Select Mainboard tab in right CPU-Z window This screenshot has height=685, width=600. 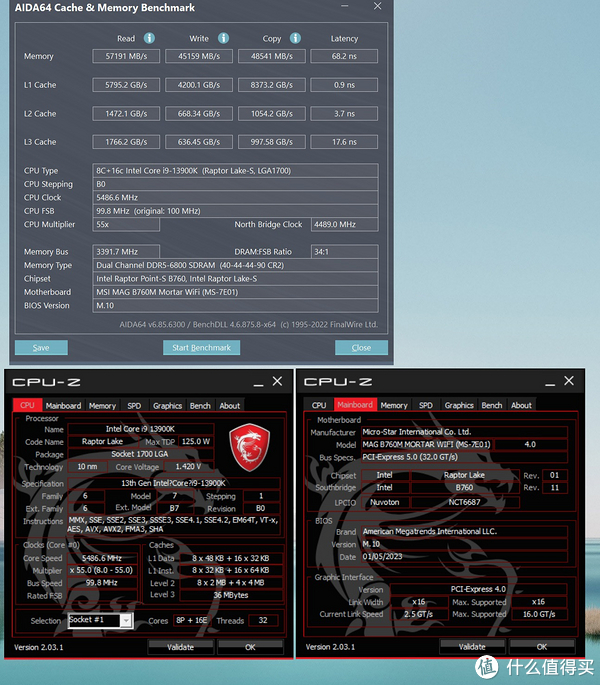coord(355,405)
